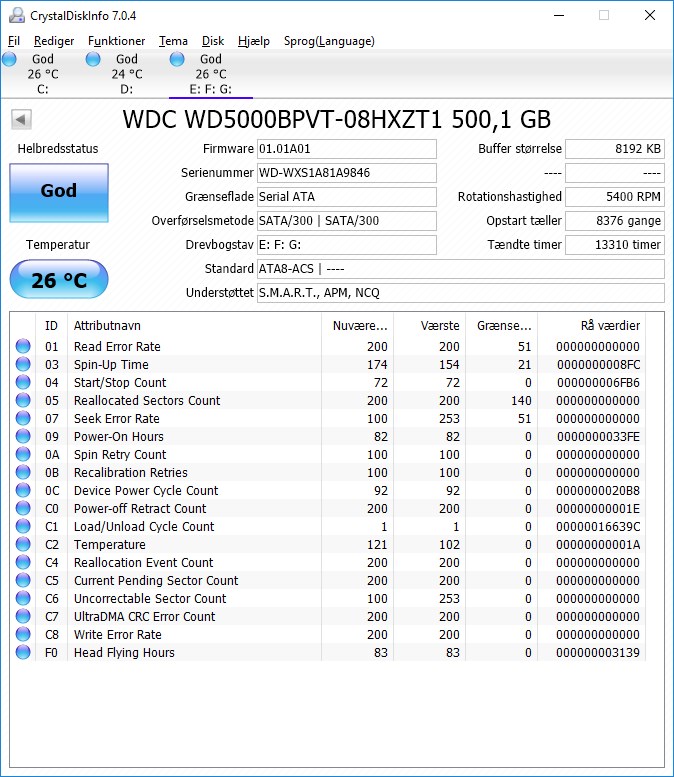The image size is (674, 777).
Task: Click the Firmware field 01.01A01
Action: 347,149
